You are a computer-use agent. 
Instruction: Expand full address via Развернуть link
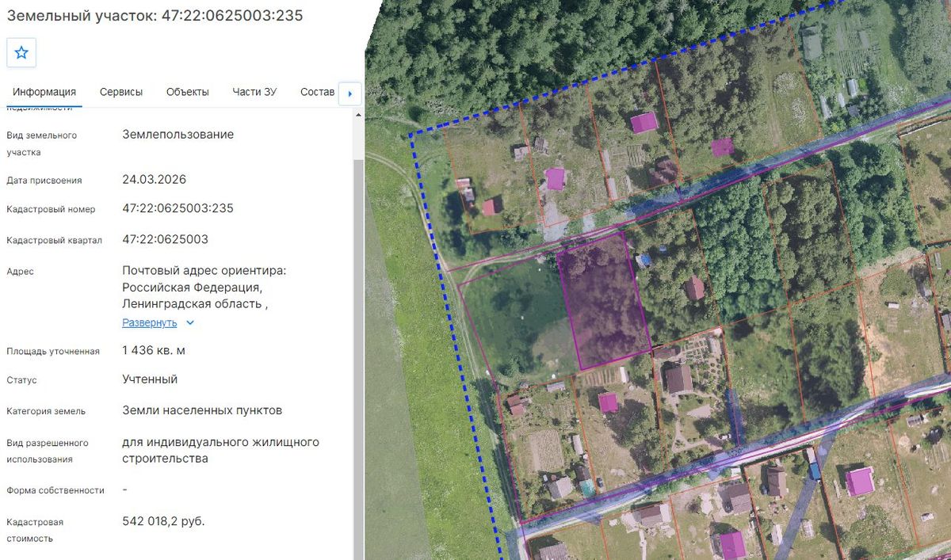click(150, 322)
